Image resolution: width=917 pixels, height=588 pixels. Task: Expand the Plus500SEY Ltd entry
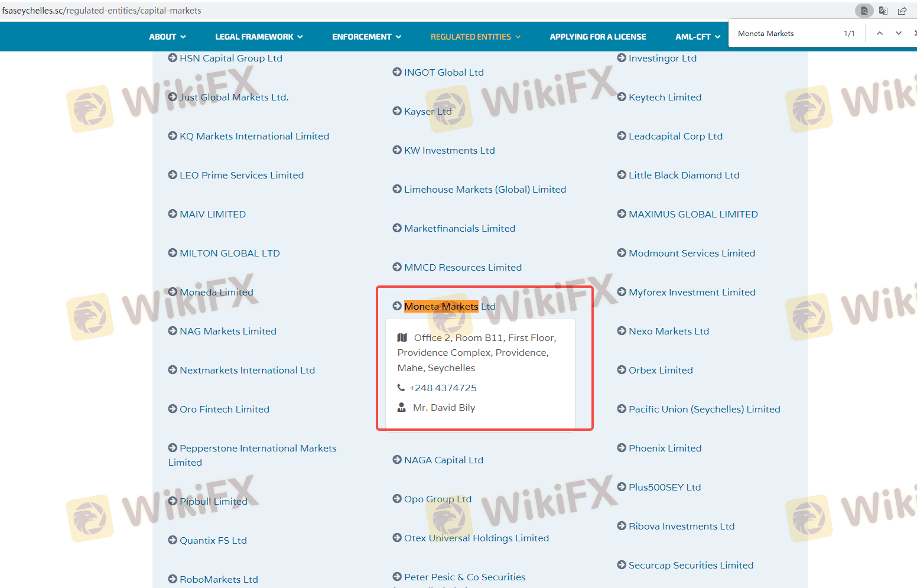coord(664,488)
